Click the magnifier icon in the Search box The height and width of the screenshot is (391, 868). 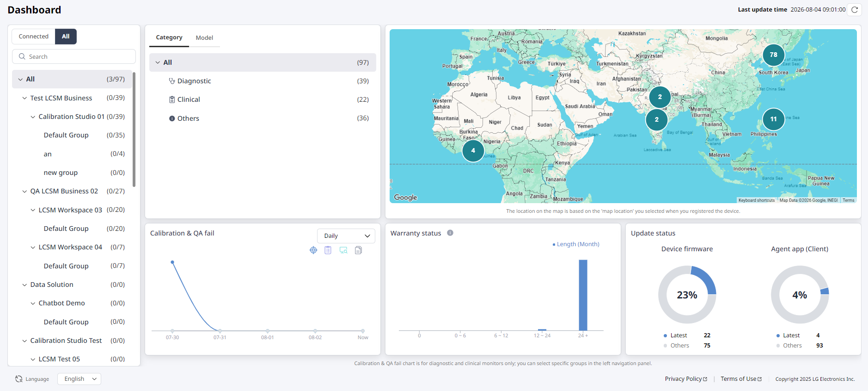(x=22, y=56)
